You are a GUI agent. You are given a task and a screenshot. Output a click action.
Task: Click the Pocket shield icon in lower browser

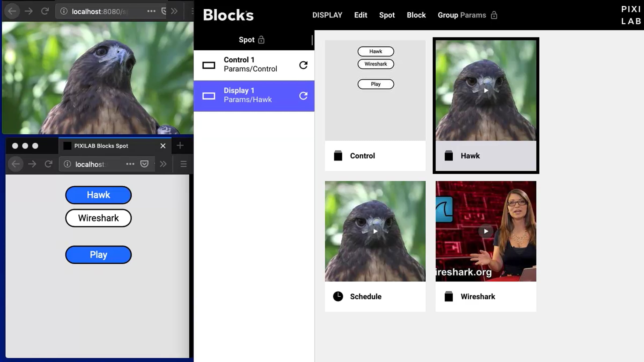coord(144,164)
